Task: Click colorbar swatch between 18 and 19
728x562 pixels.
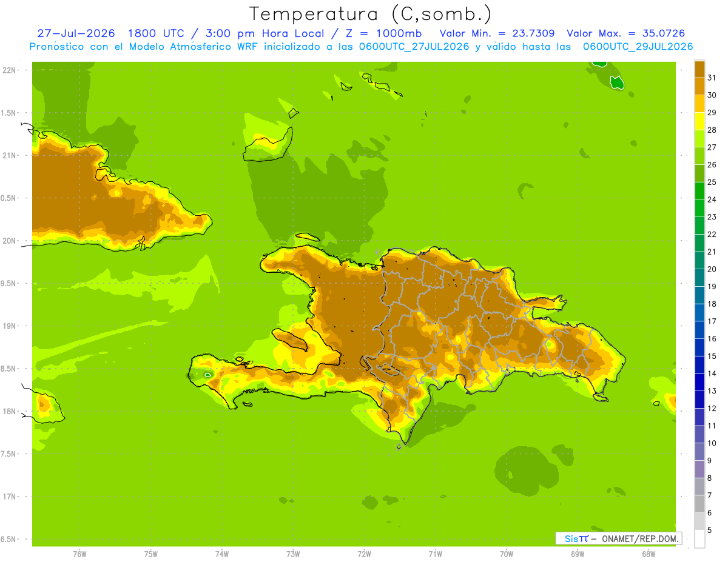Action: (x=699, y=295)
